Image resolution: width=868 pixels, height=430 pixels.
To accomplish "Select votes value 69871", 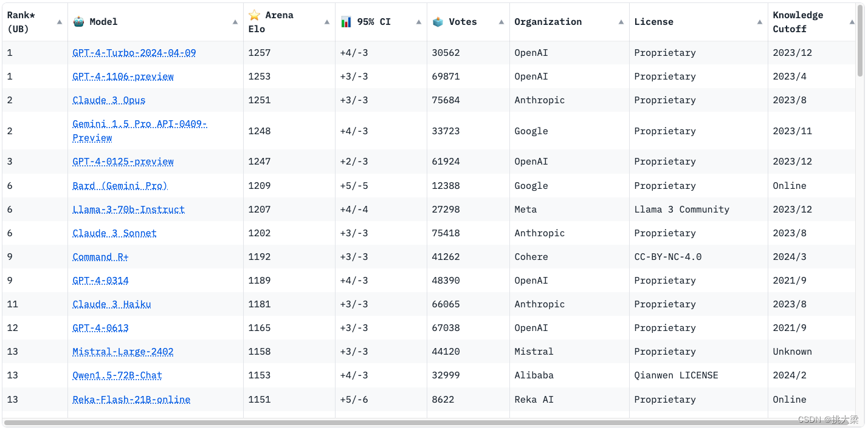I will click(469, 77).
